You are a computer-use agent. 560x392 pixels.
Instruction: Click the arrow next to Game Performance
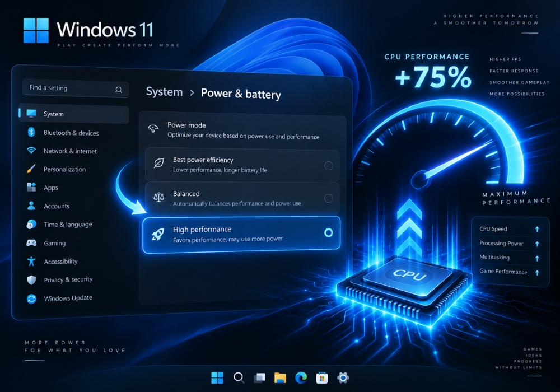pyautogui.click(x=537, y=272)
